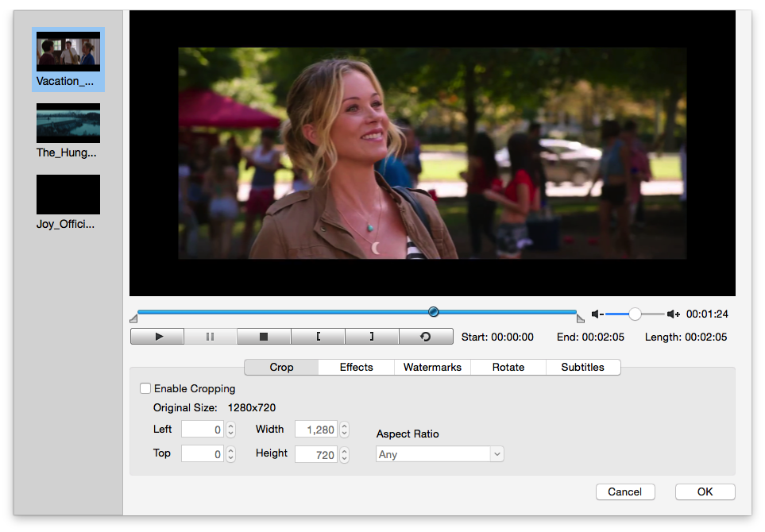Open the Aspect Ratio dropdown

tap(439, 454)
